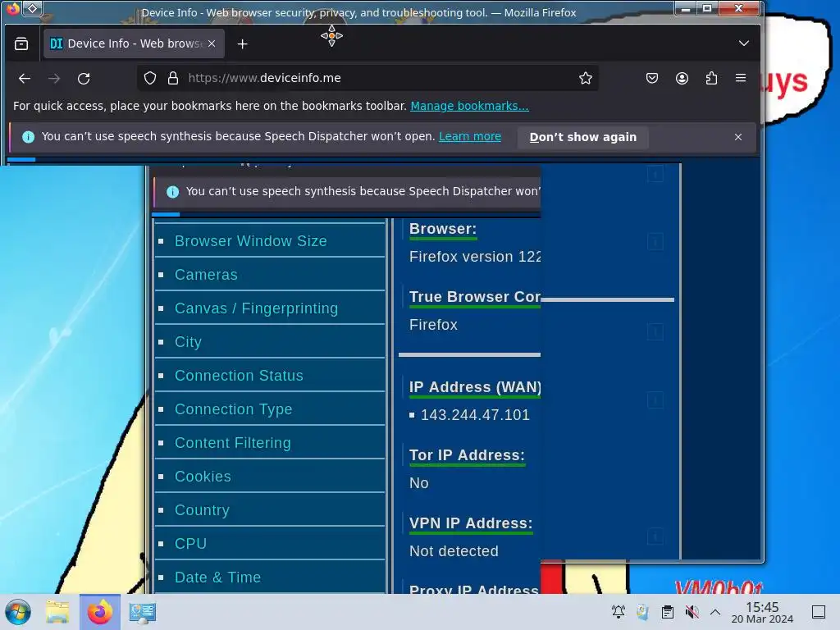The width and height of the screenshot is (840, 630).
Task: Open the CPU sidebar link
Action: tap(190, 544)
